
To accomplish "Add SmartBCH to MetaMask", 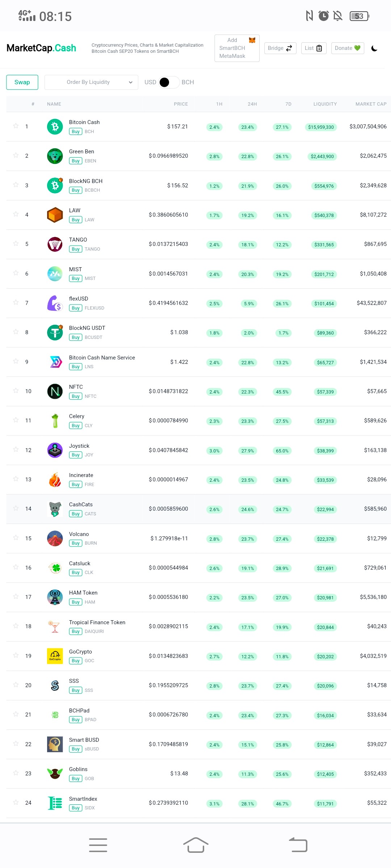I will click(x=237, y=48).
